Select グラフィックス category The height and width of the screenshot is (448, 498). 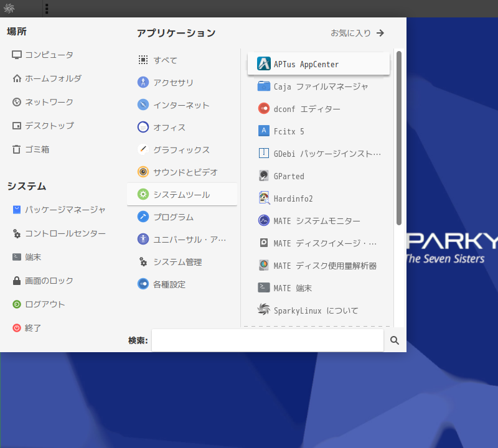click(182, 149)
